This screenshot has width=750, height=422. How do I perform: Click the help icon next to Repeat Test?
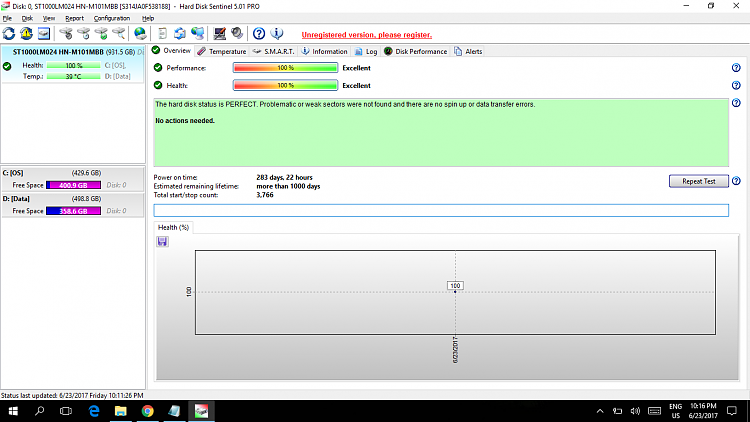[x=736, y=181]
